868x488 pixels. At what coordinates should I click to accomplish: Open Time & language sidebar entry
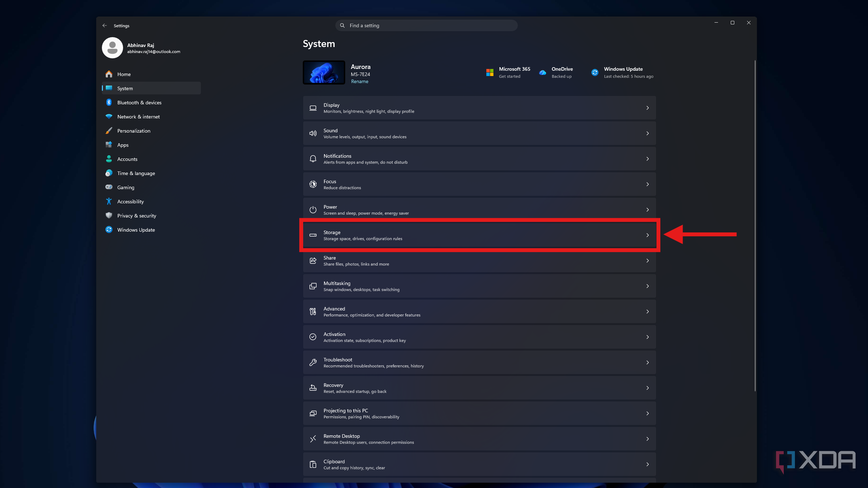click(151, 173)
